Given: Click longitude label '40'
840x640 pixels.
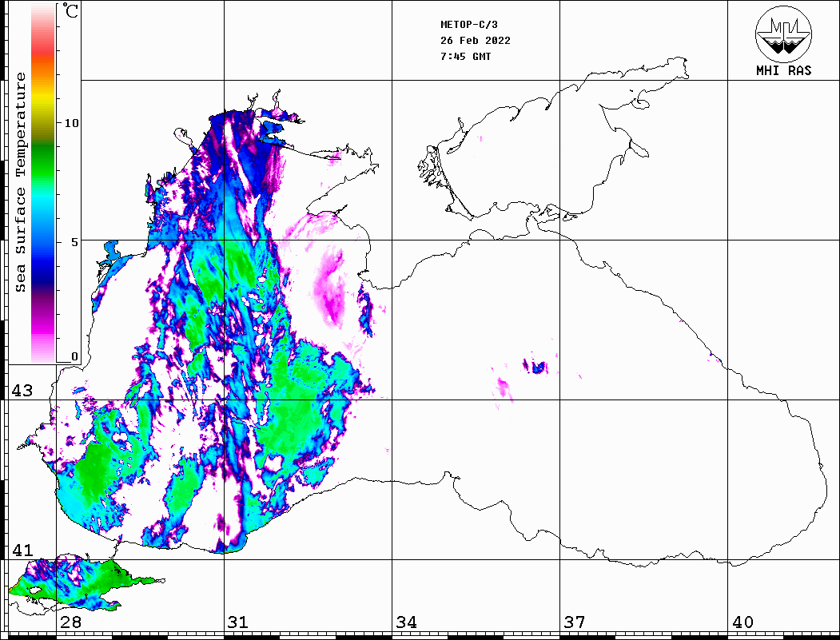Looking at the screenshot, I should [742, 622].
